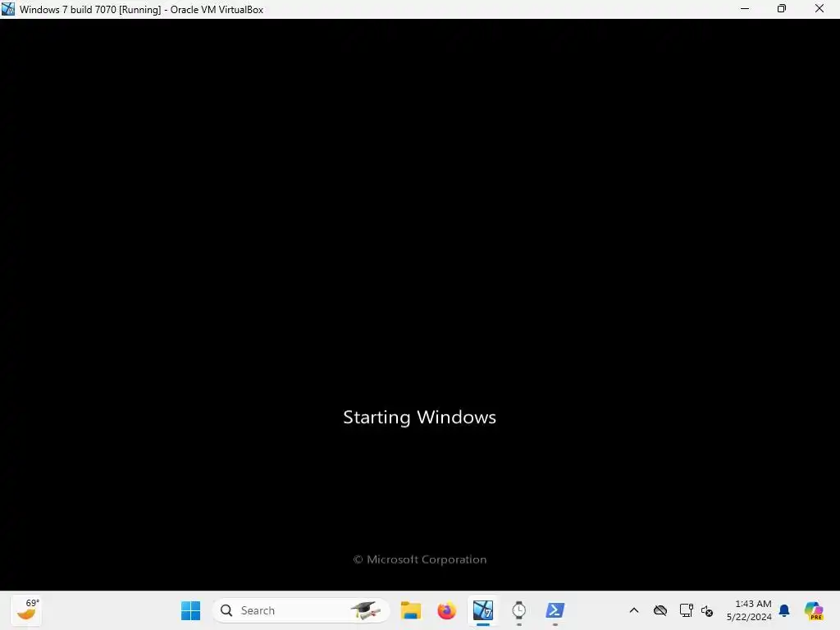Click the graduation cap search highlight icon
This screenshot has width=840, height=630.
point(365,610)
